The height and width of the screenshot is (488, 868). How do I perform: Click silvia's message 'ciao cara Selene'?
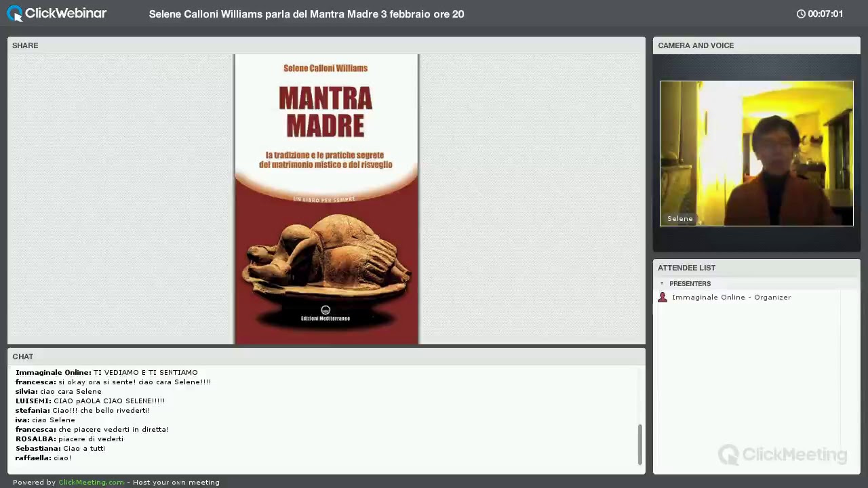[58, 391]
